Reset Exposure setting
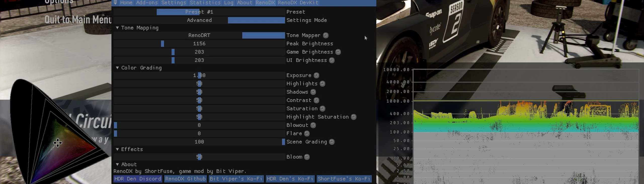The image size is (644, 184). tap(316, 75)
